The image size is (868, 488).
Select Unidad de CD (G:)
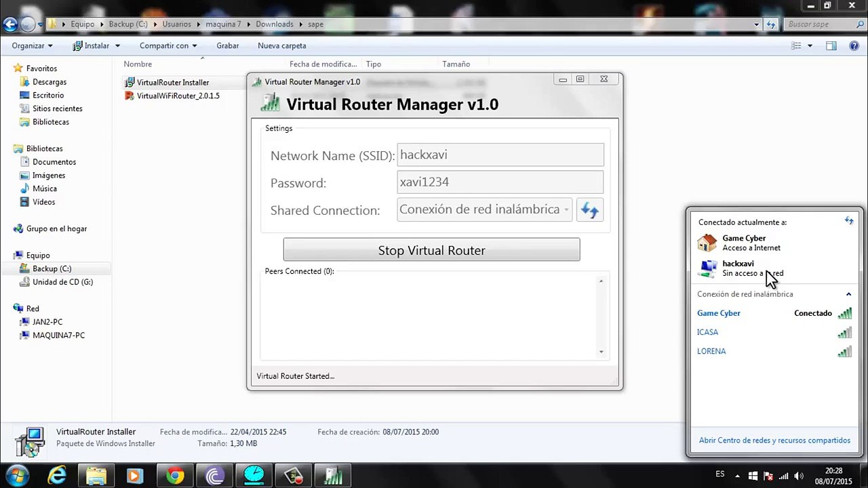click(63, 282)
